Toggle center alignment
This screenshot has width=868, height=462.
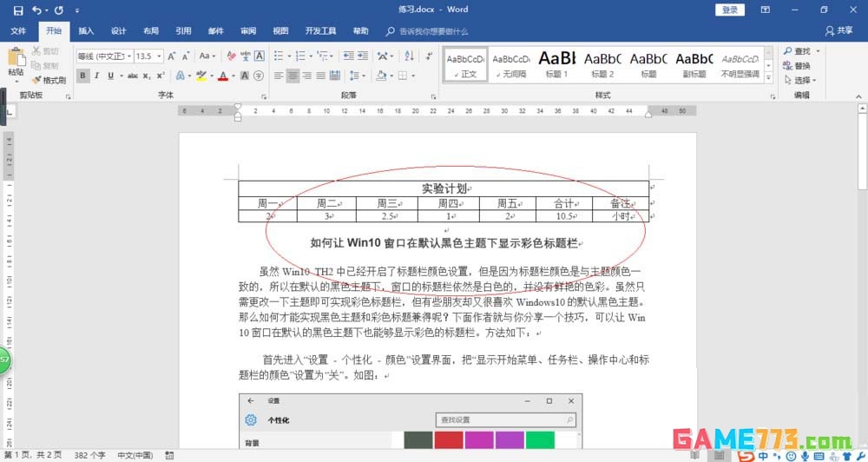pyautogui.click(x=293, y=76)
